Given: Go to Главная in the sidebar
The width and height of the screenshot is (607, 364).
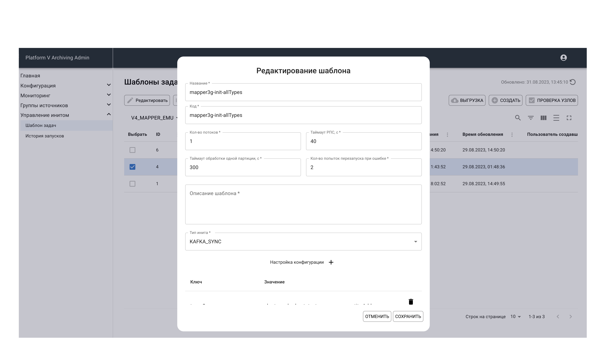Looking at the screenshot, I should click(x=30, y=75).
